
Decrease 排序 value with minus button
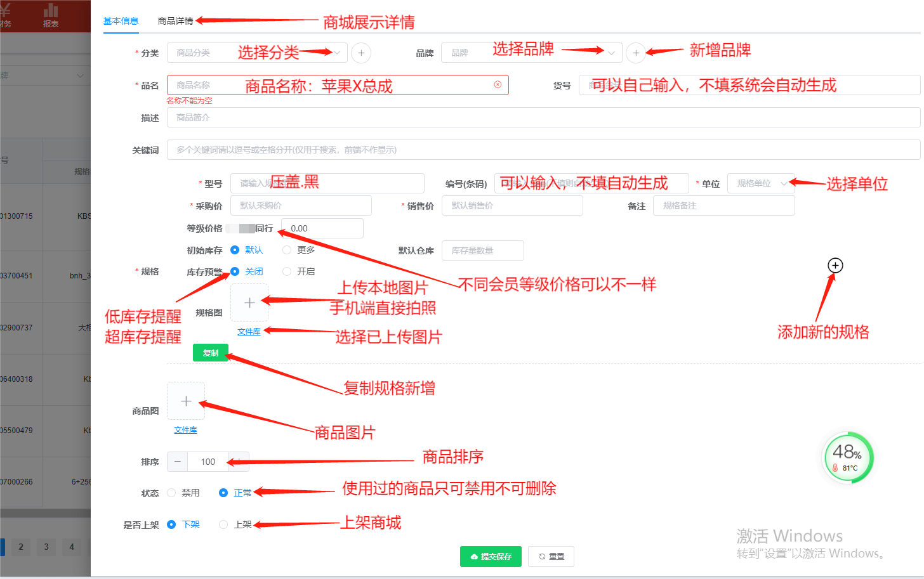point(178,462)
